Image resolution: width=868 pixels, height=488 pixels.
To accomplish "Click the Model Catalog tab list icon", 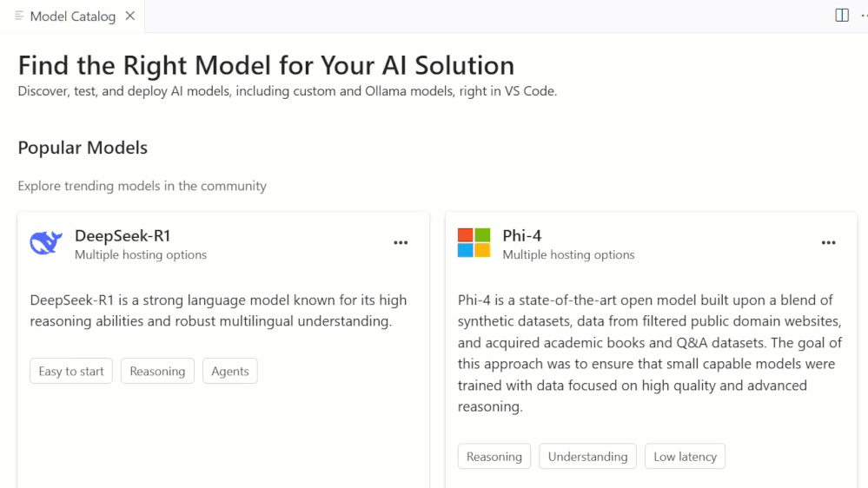I will 19,16.
